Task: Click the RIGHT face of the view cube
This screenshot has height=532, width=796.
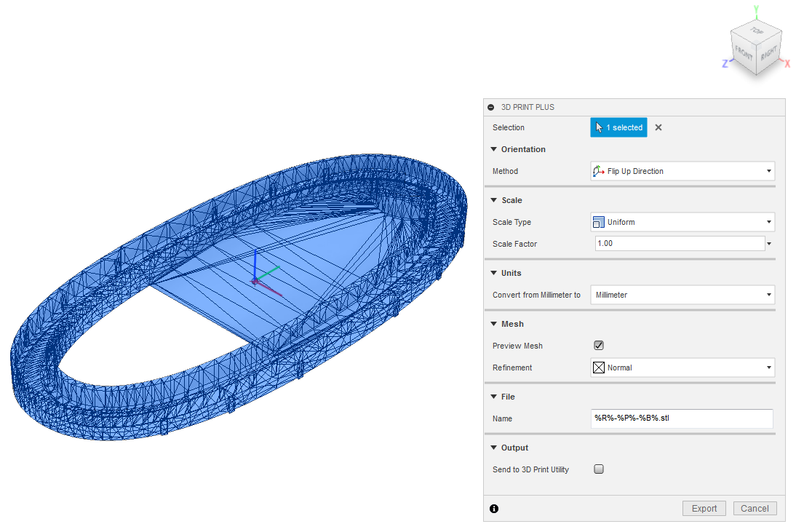Action: 768,54
